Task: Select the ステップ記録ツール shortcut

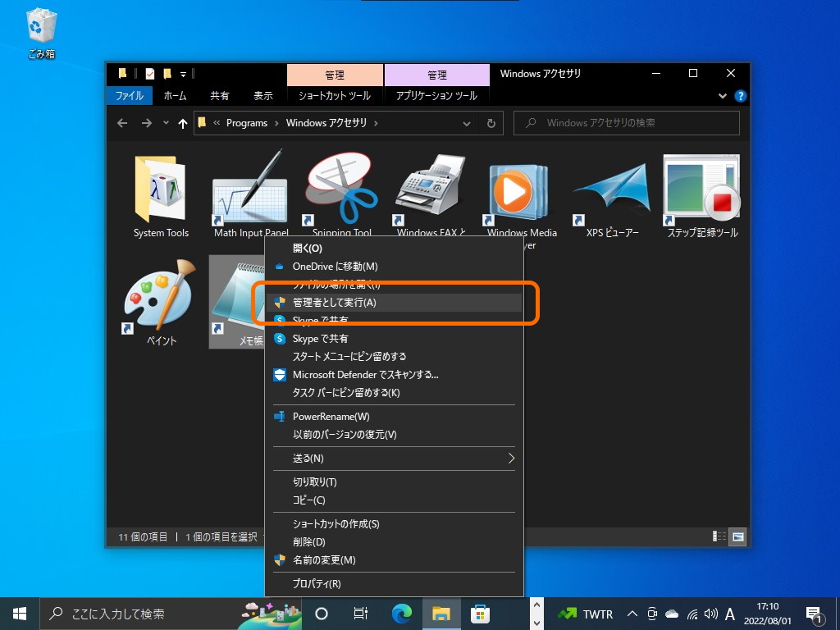Action: [x=702, y=196]
